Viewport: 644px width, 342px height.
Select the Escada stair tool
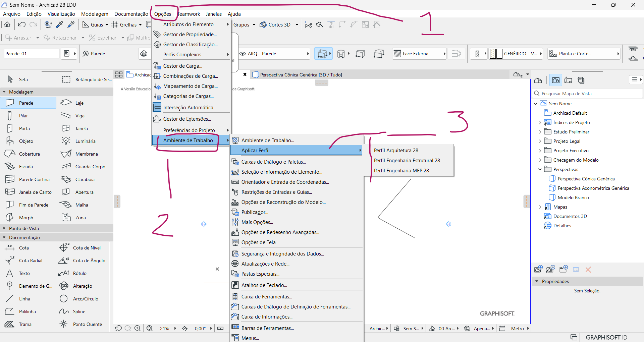tap(25, 167)
